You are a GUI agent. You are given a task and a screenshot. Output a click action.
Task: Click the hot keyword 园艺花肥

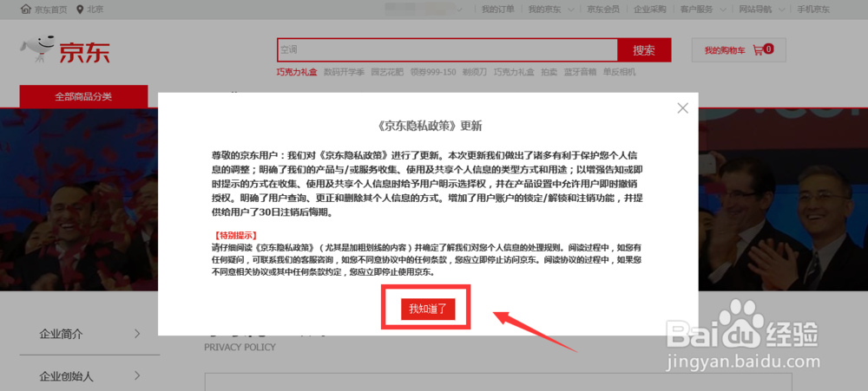click(387, 72)
